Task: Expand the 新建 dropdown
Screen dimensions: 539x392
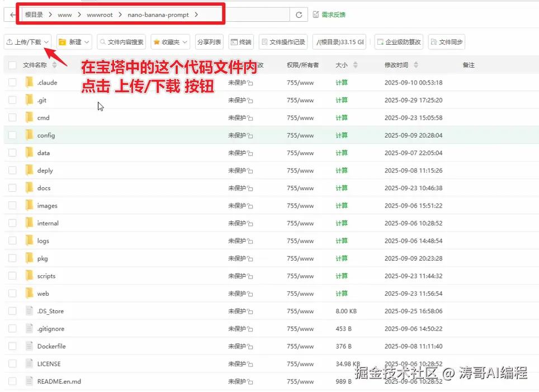Action: 74,42
